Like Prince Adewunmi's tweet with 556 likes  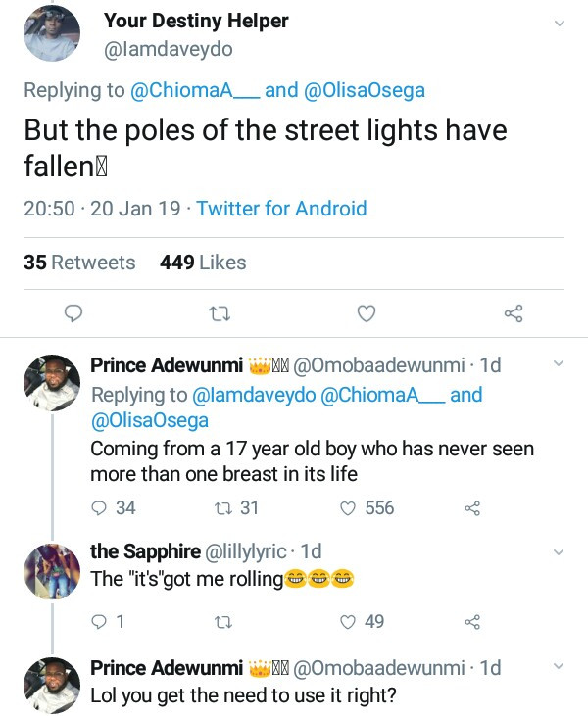[347, 507]
